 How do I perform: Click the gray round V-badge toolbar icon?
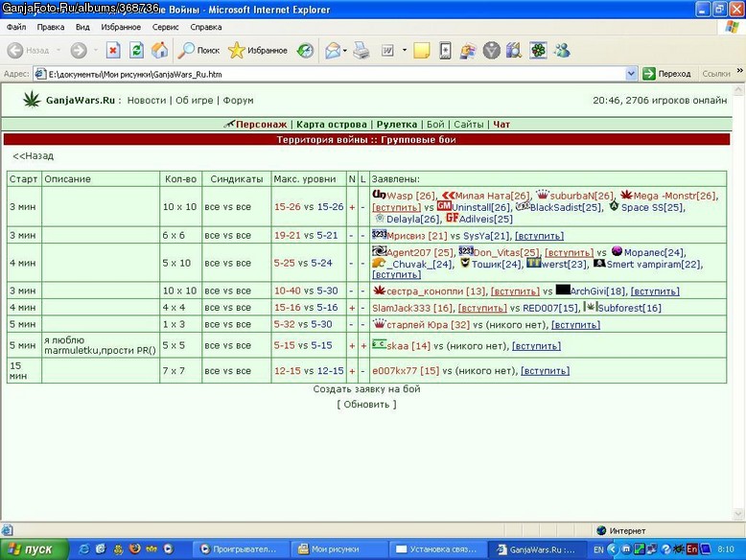pos(492,51)
